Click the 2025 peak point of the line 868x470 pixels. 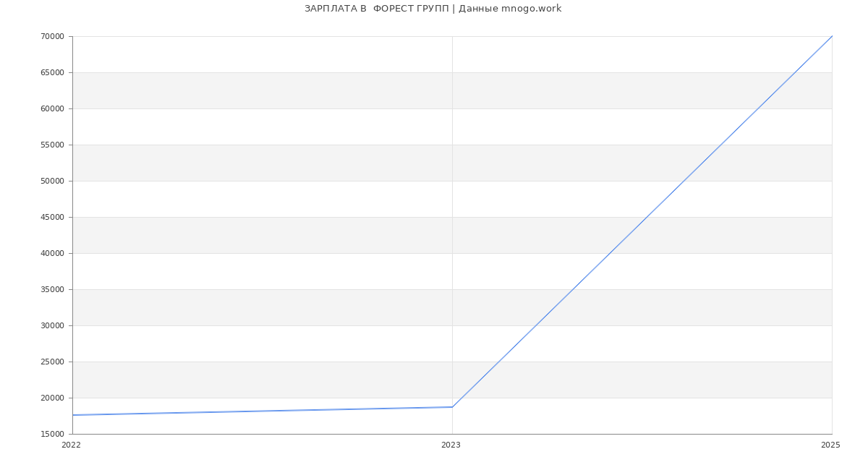pos(831,37)
